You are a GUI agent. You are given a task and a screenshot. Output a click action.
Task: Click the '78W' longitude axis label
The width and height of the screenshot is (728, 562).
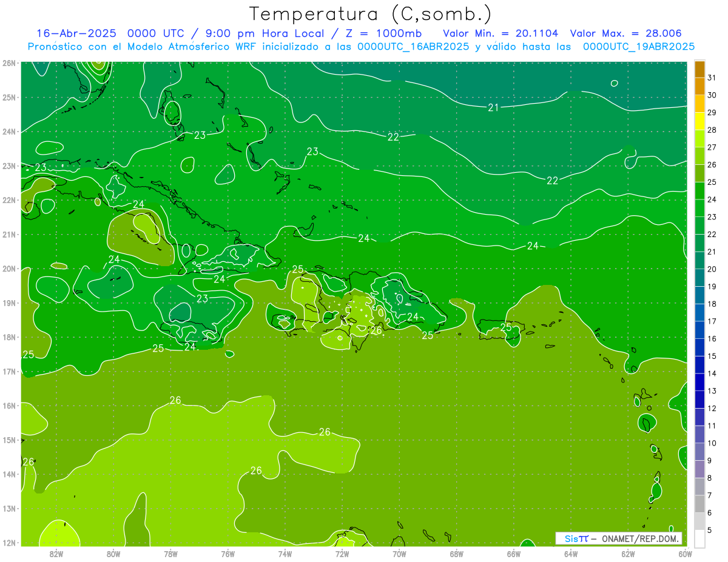click(x=170, y=554)
